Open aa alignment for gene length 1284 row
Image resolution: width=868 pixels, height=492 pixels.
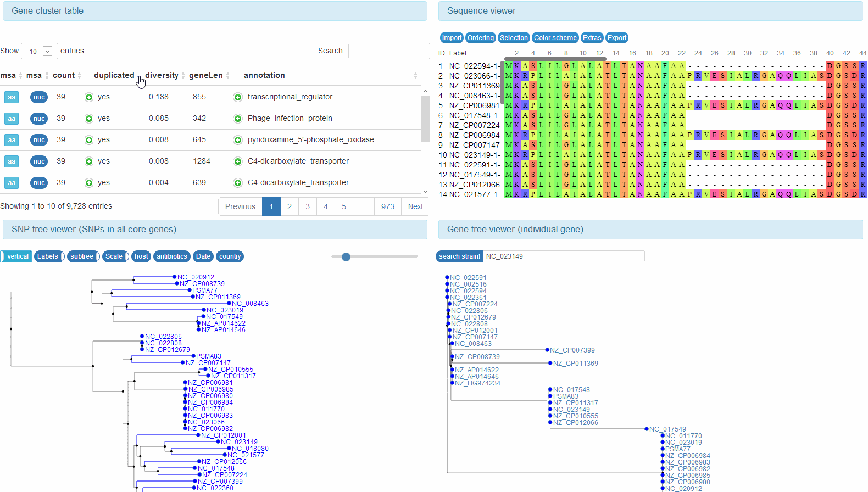tap(12, 161)
